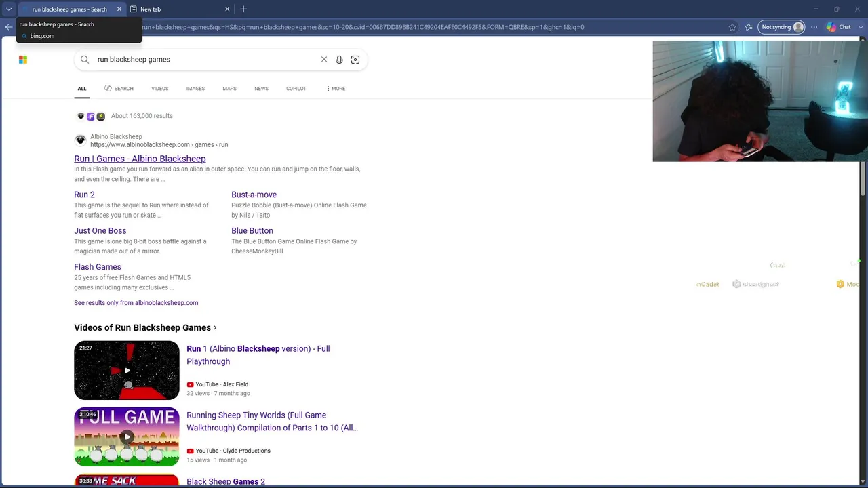This screenshot has height=488, width=868.
Task: Close the New tab tab
Action: [227, 9]
